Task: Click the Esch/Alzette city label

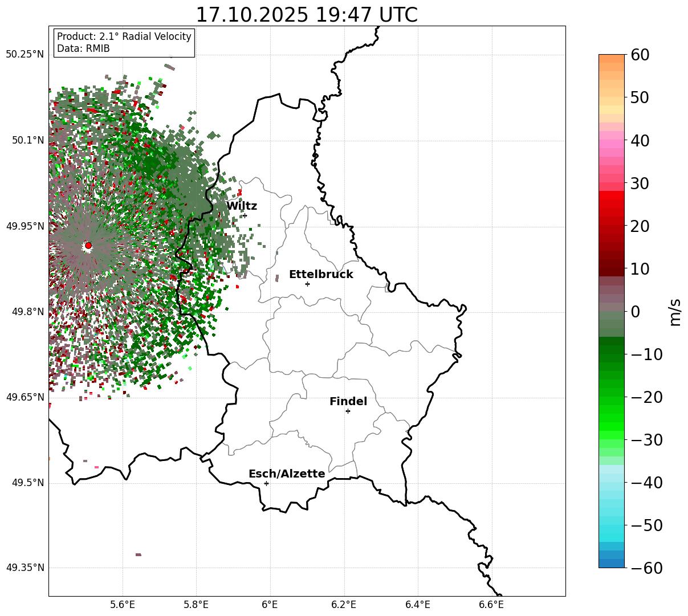Action: pyautogui.click(x=287, y=474)
